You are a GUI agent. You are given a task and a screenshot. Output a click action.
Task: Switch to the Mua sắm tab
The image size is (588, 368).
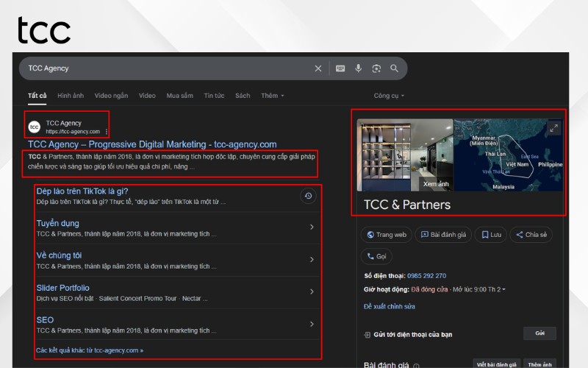click(x=179, y=96)
